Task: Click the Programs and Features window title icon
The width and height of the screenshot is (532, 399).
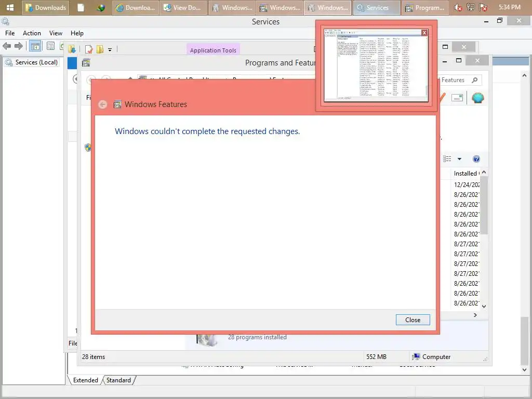Action: click(86, 63)
